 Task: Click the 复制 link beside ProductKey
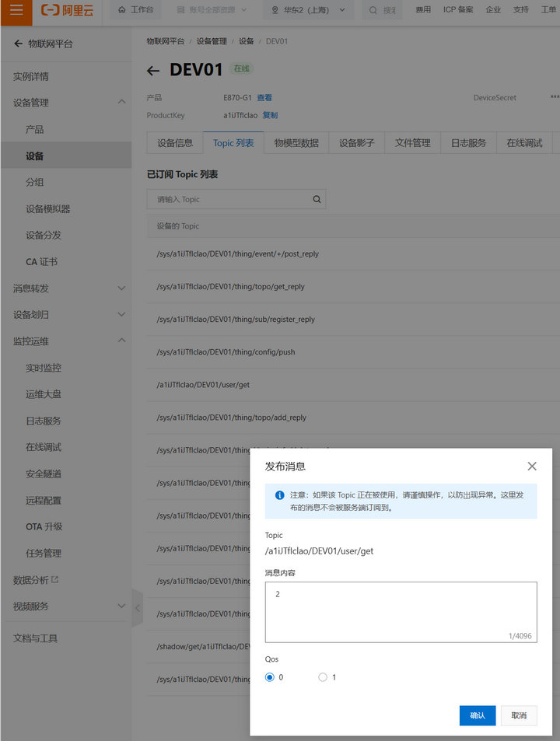[x=270, y=115]
